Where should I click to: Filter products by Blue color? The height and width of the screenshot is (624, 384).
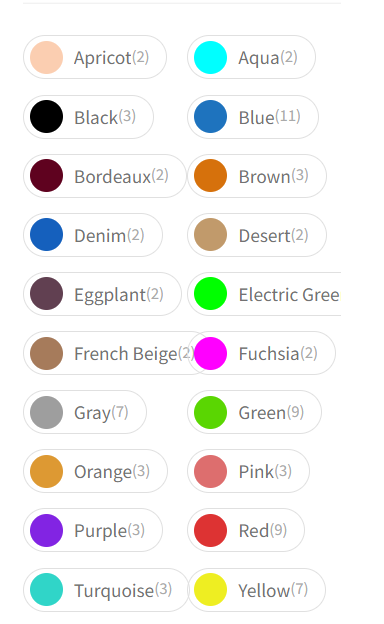pyautogui.click(x=253, y=117)
